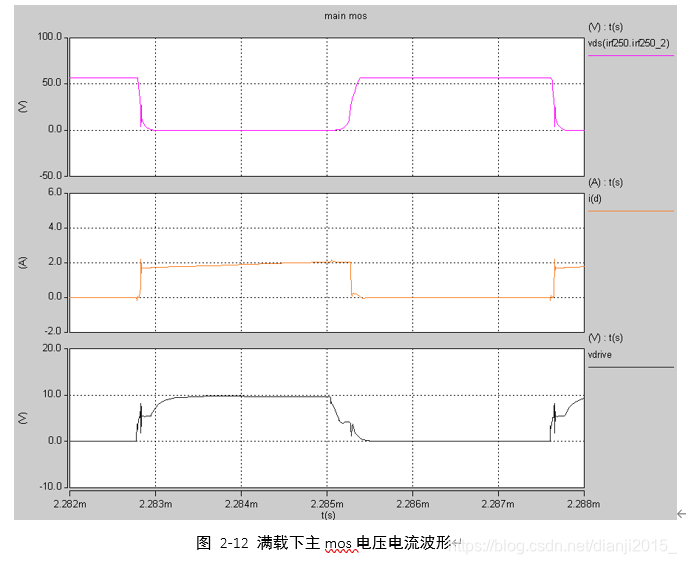This screenshot has height=564, width=686.
Task: Click the orange i(d) legend line
Action: (x=630, y=211)
